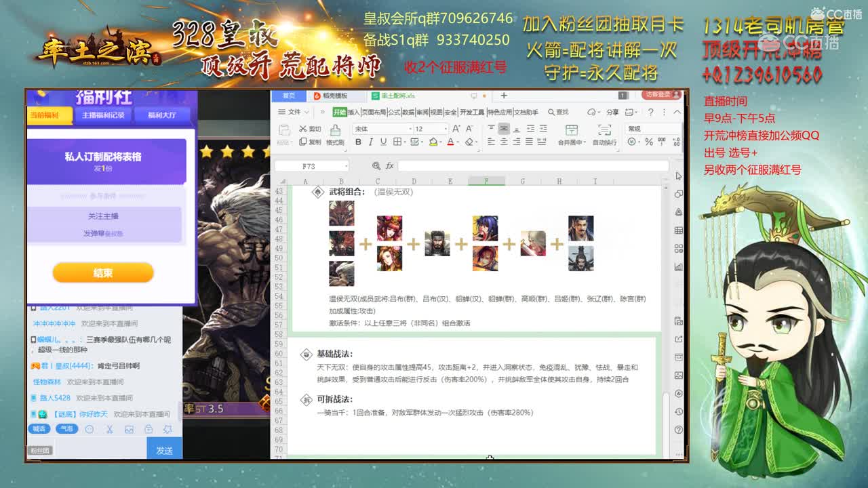The width and height of the screenshot is (868, 488).
Task: Click the 查找 search button
Action: [558, 113]
